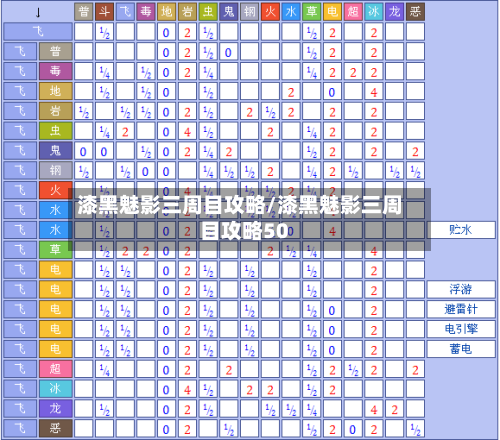
Task: Click the 2 under 超 in 毒 row
Action: click(x=353, y=72)
